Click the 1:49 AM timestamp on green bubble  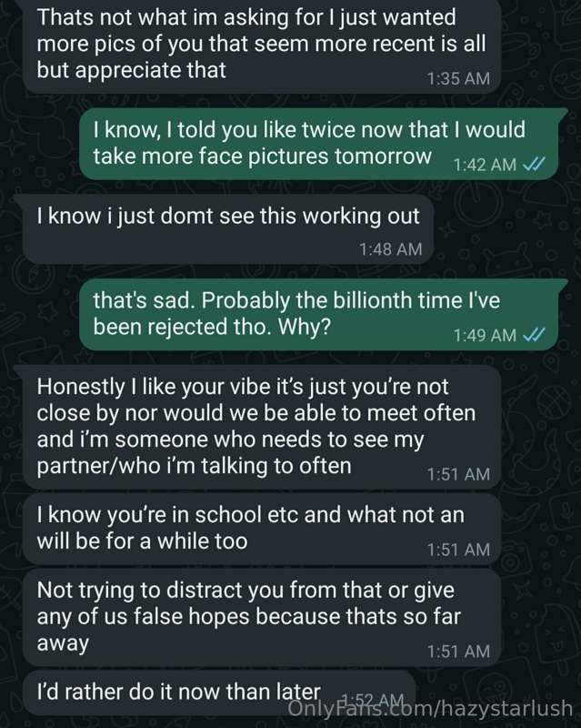[485, 335]
